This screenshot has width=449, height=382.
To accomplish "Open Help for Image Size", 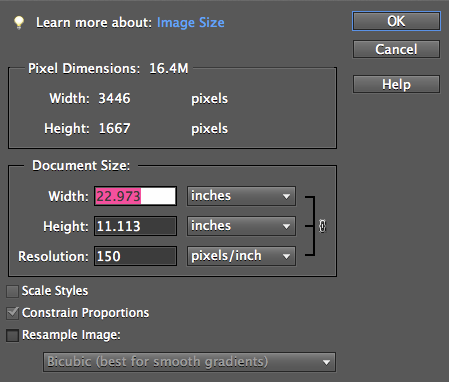I will point(396,84).
